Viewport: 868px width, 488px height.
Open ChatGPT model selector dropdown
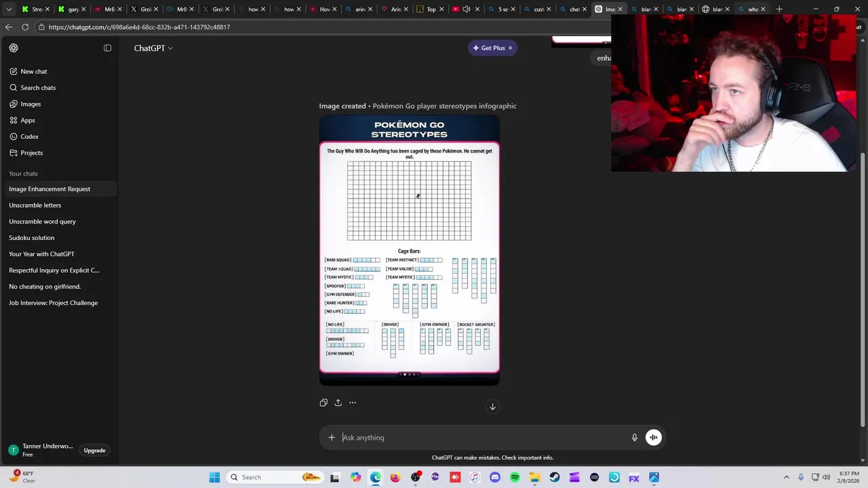pos(153,48)
